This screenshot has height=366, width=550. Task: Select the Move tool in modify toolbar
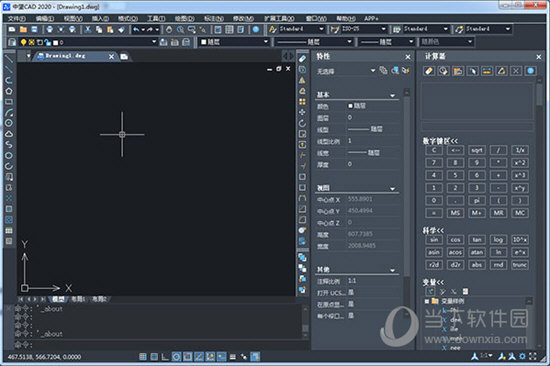click(302, 112)
